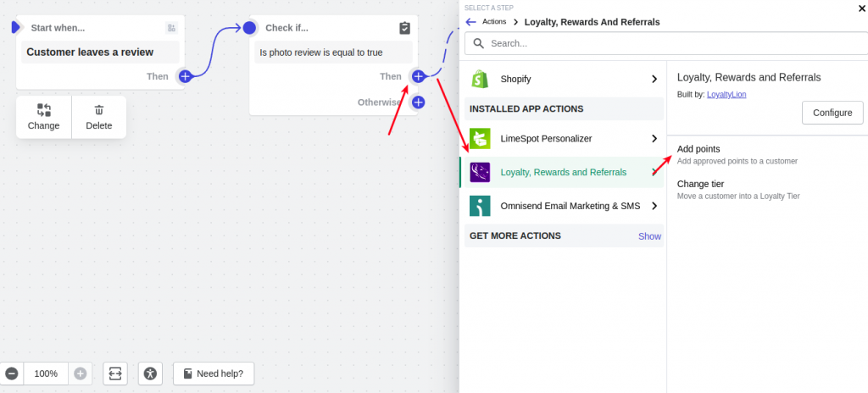Open the LoyaltyLion link
Screen dimensions: 868x393
726,95
